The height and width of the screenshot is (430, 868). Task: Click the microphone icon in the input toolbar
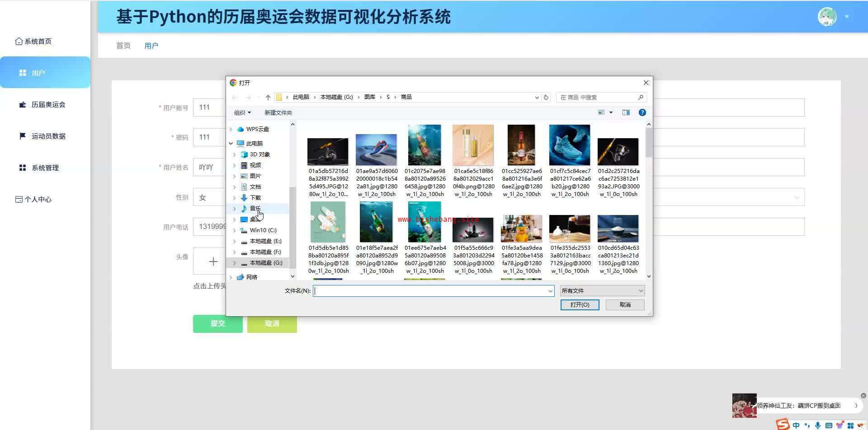[x=818, y=425]
